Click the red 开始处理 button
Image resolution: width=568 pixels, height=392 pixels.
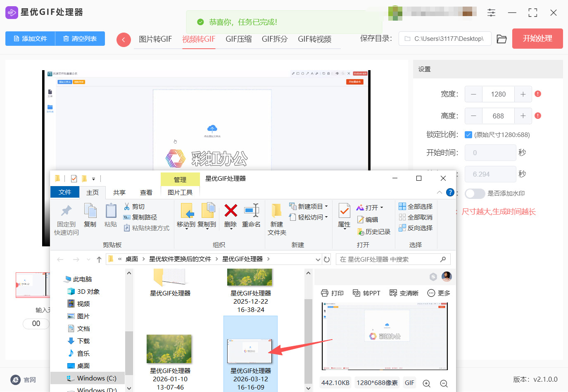coord(537,38)
